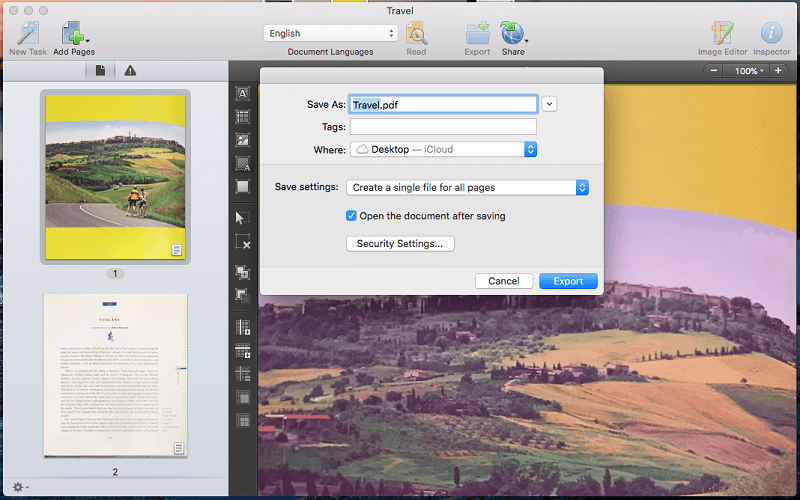Click the Cancel button
800x500 pixels.
click(x=504, y=281)
